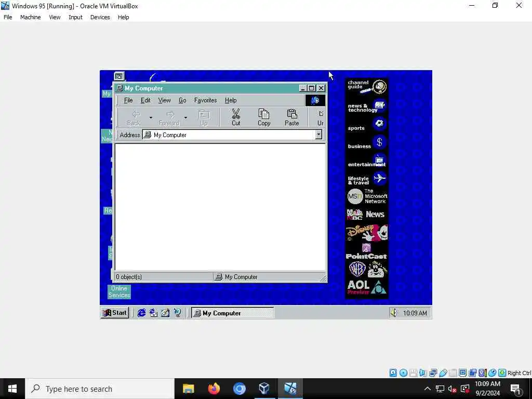Click VirtualBox optical disk indicator
Viewport: 532px width, 399px height.
(x=403, y=373)
